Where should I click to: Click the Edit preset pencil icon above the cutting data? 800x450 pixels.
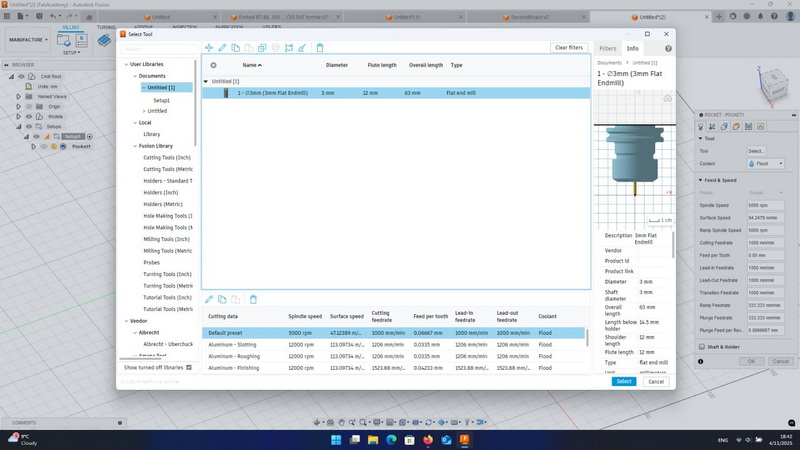click(x=209, y=299)
